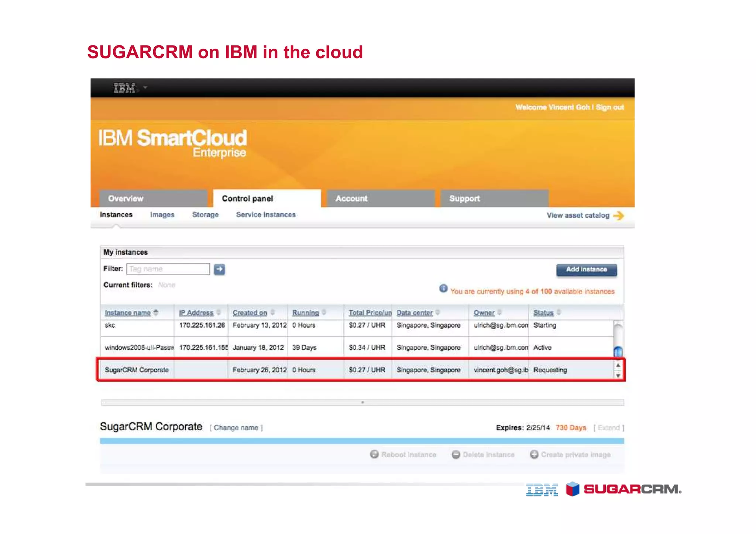
Task: Click sort icon beside Created on
Action: 273,313
